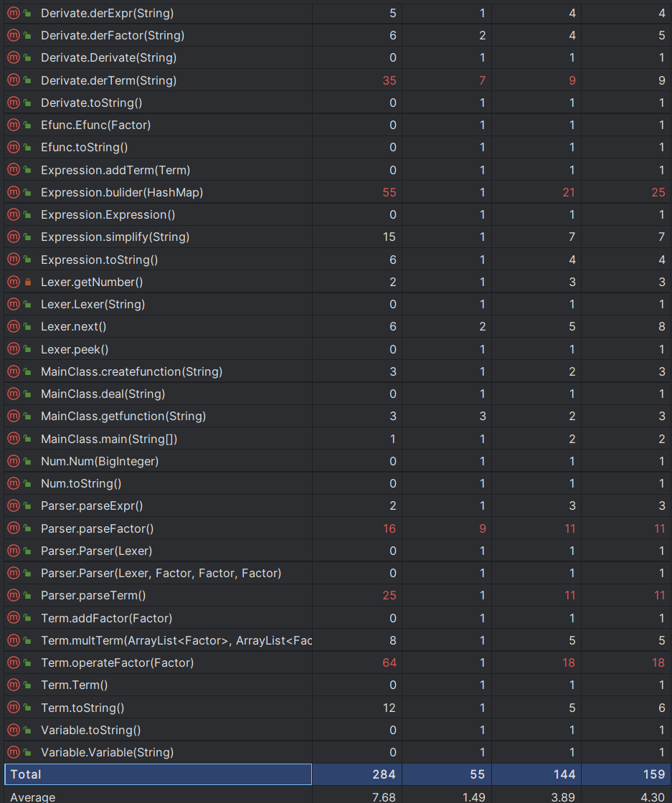Click the red value 64 for Term.operateFactor
Viewport: 672px width, 803px height.
point(389,662)
